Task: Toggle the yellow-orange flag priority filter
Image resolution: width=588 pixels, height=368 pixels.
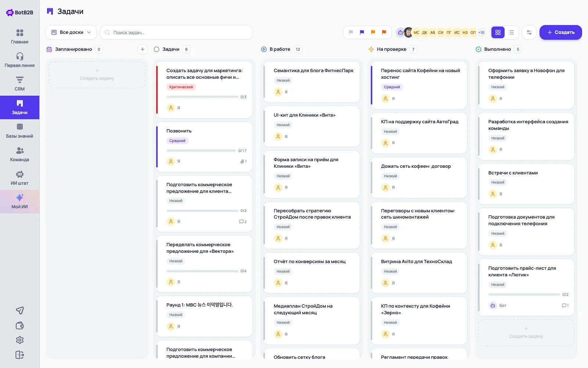Action: 373,32
